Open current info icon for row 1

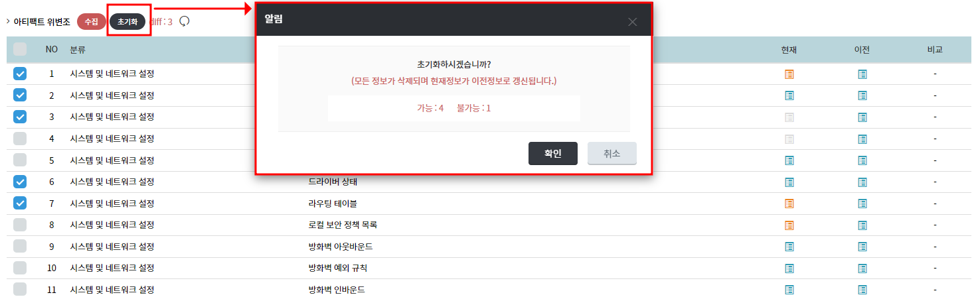click(789, 74)
